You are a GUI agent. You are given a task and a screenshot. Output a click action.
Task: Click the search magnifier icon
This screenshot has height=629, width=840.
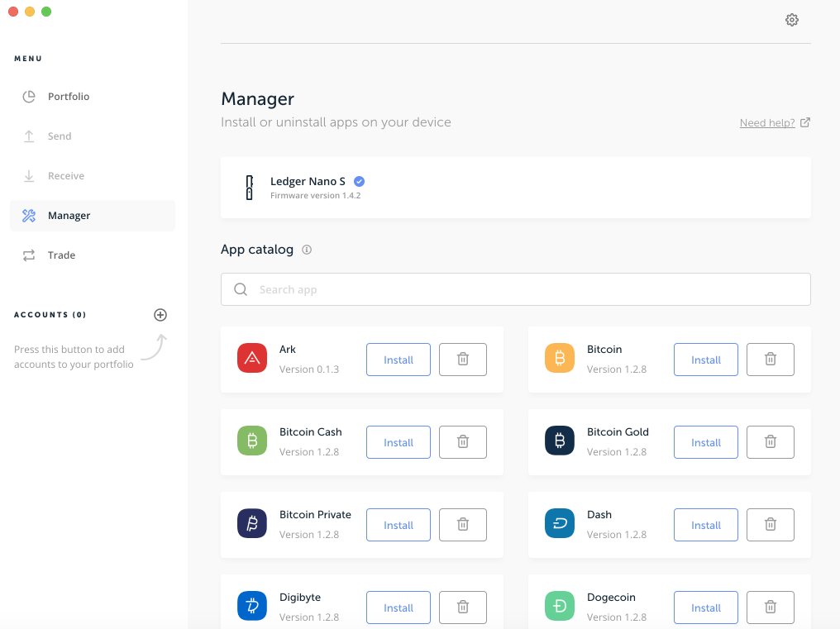click(241, 289)
